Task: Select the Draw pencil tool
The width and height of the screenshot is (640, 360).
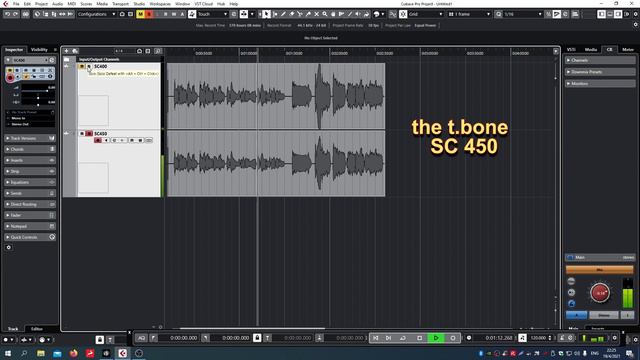Action: coord(283,14)
